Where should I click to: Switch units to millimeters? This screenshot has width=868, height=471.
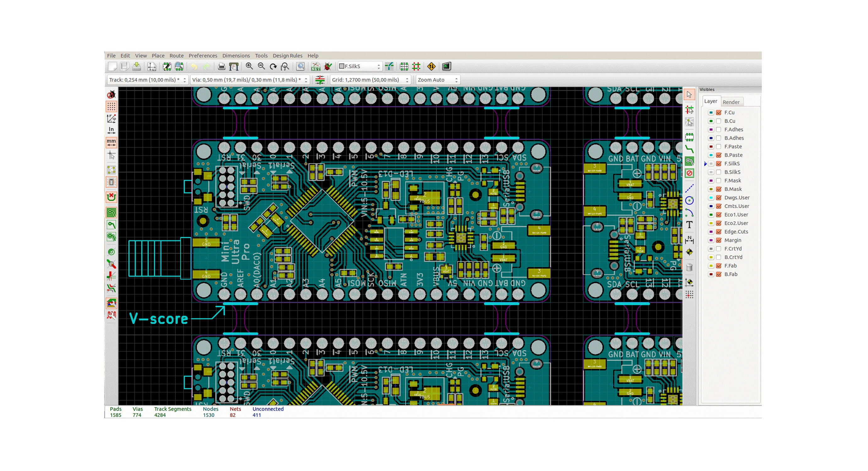pyautogui.click(x=111, y=143)
